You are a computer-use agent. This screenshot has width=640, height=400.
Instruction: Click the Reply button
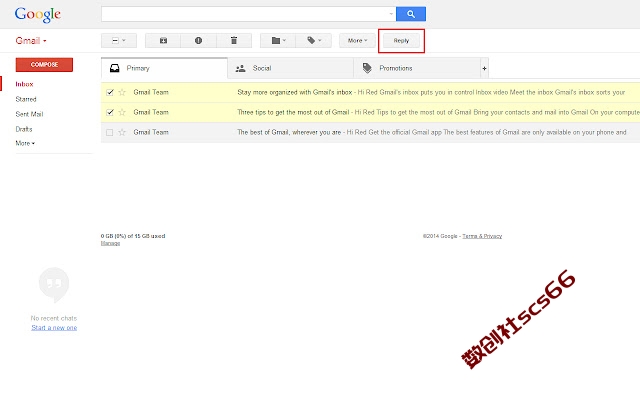click(x=401, y=40)
